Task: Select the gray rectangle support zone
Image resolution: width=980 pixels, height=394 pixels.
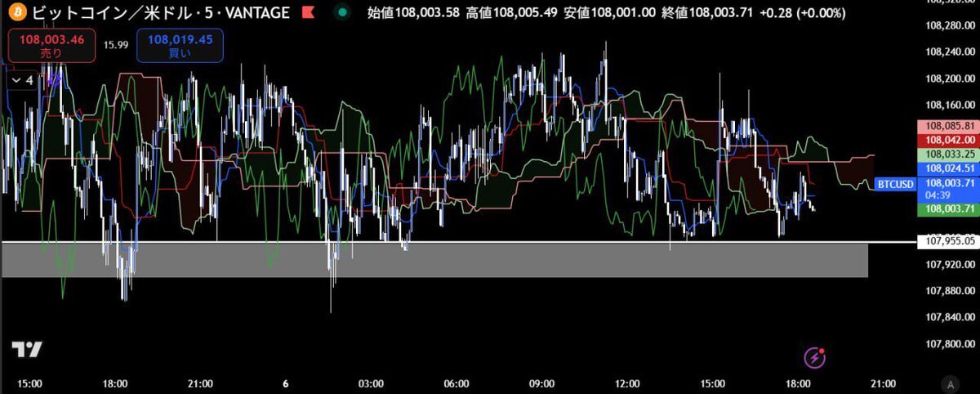Action: (x=434, y=260)
